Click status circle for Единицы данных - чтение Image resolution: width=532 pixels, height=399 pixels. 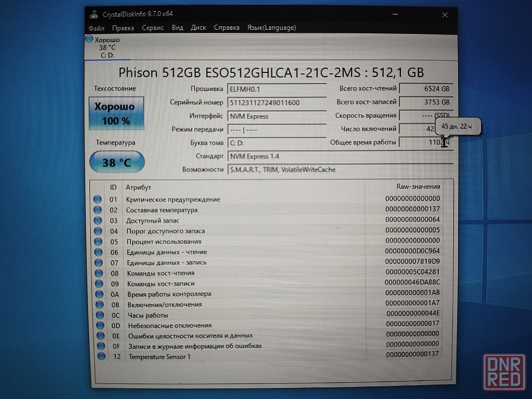(x=98, y=252)
